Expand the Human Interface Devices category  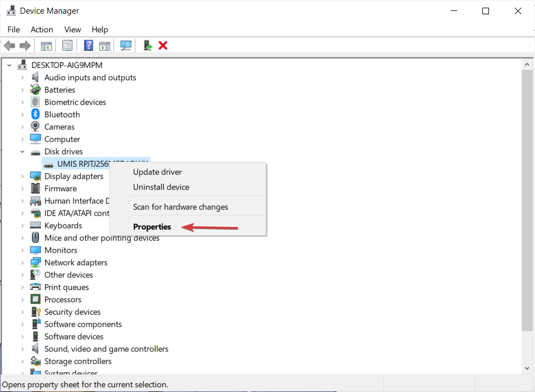pos(22,201)
